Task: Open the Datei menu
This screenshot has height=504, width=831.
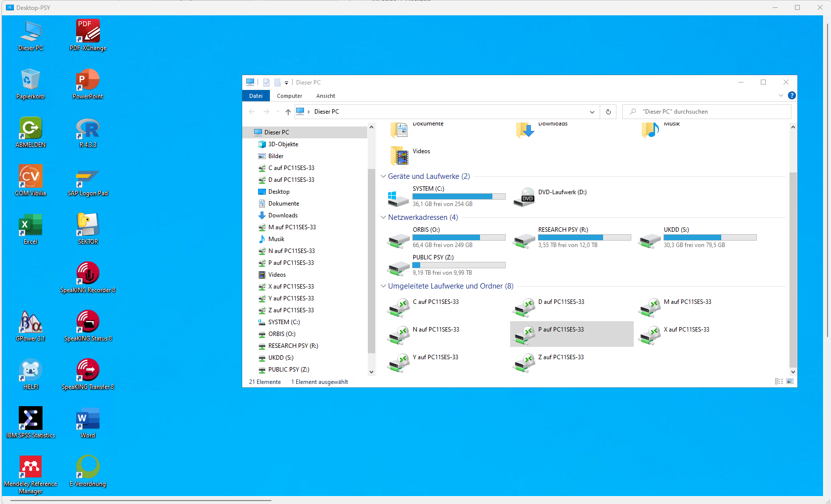Action: point(256,95)
